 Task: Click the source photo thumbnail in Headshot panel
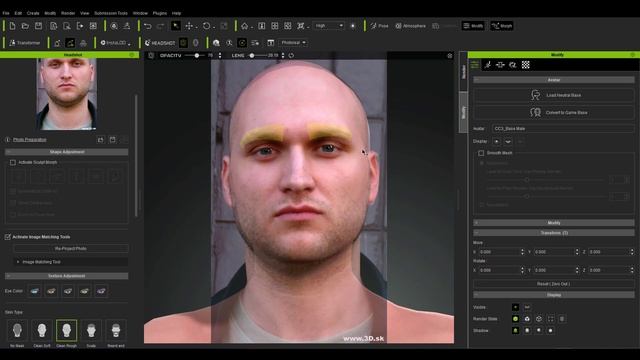tap(67, 94)
